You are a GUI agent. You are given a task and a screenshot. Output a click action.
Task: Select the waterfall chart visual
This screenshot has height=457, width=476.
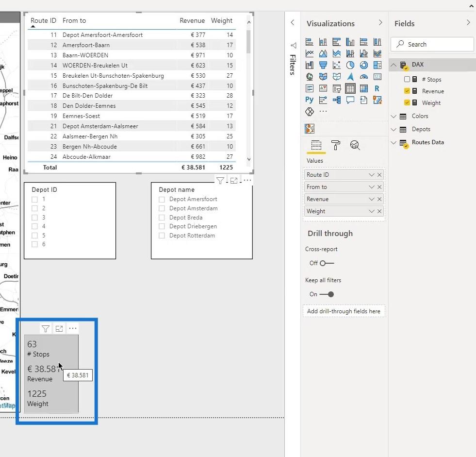click(310, 65)
